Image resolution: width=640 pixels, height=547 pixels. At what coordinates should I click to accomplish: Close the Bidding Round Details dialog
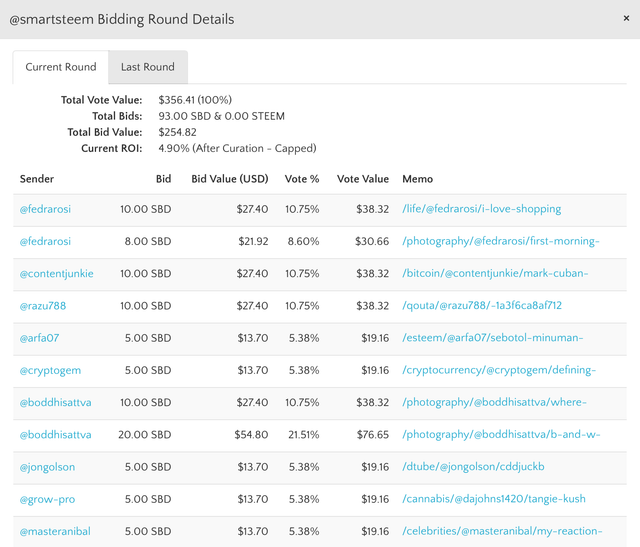[626, 18]
